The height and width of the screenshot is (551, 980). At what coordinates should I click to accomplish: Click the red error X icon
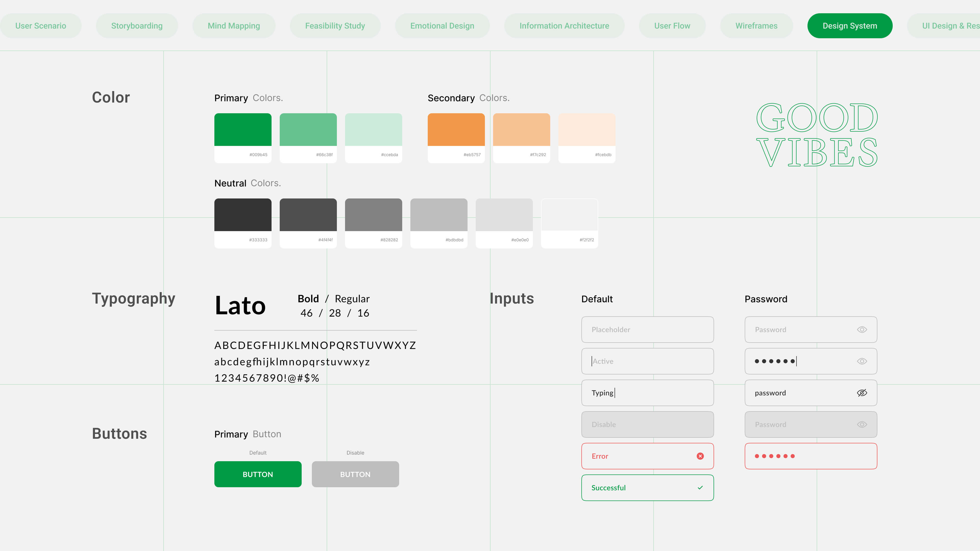point(700,456)
